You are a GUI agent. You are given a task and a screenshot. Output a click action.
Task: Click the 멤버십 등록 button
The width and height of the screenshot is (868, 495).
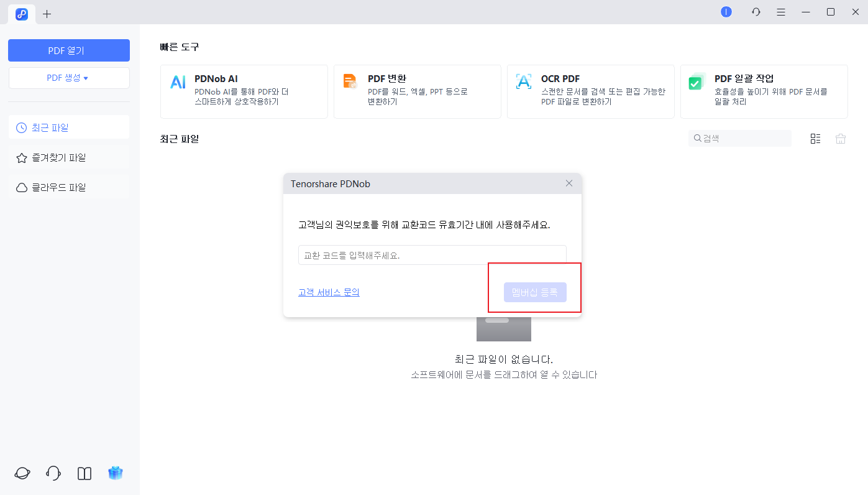535,292
